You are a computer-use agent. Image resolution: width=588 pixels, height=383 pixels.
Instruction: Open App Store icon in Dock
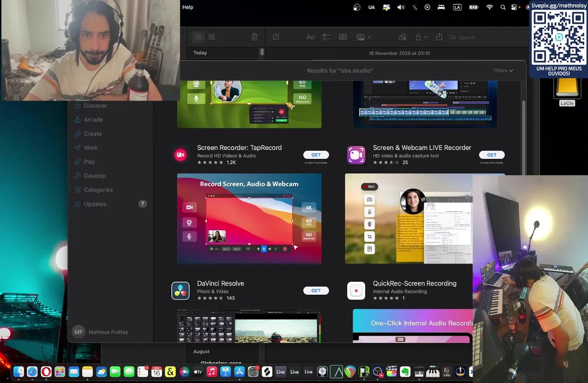[x=239, y=372]
